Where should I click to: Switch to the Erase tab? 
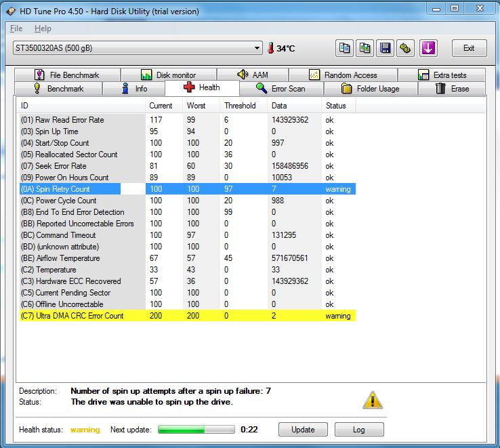(x=452, y=88)
